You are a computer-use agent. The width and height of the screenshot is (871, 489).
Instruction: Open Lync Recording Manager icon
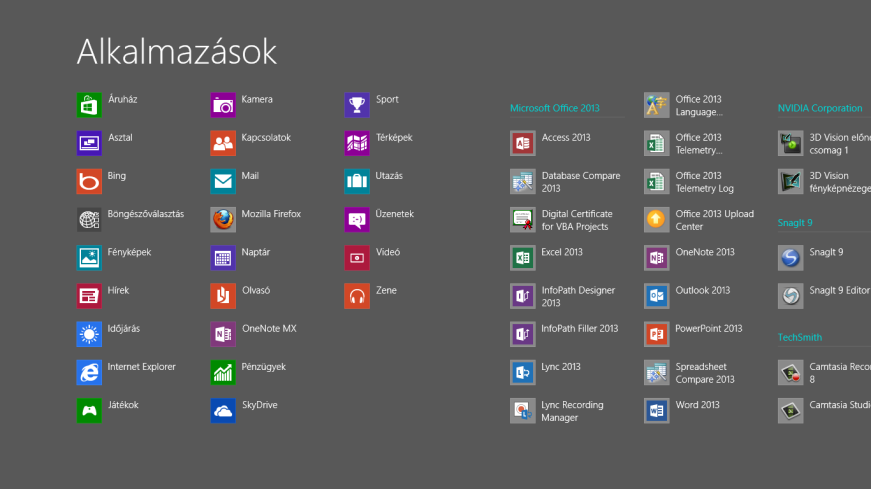coord(523,411)
